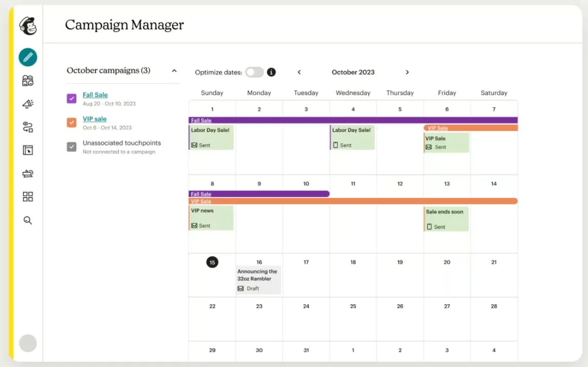Click the Optimize dates info icon
Screen dimensions: 588x367
(272, 72)
